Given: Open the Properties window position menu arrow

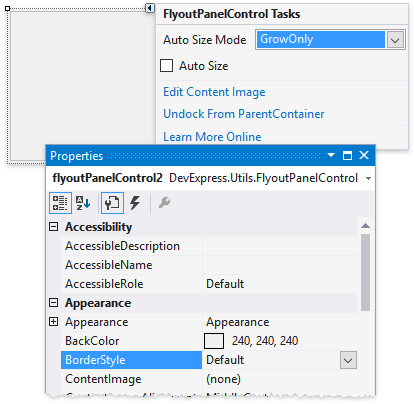Looking at the screenshot, I should tap(331, 155).
